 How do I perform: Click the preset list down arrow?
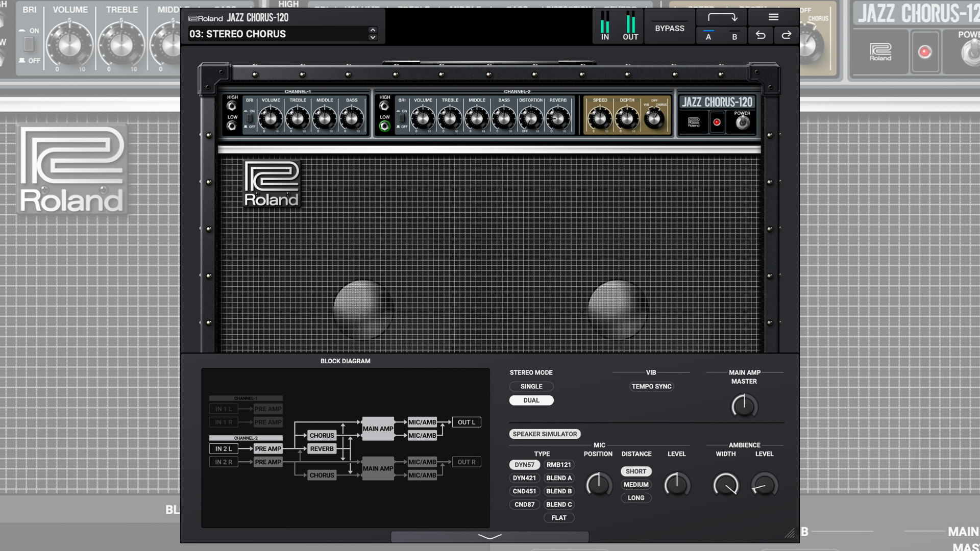(x=372, y=38)
